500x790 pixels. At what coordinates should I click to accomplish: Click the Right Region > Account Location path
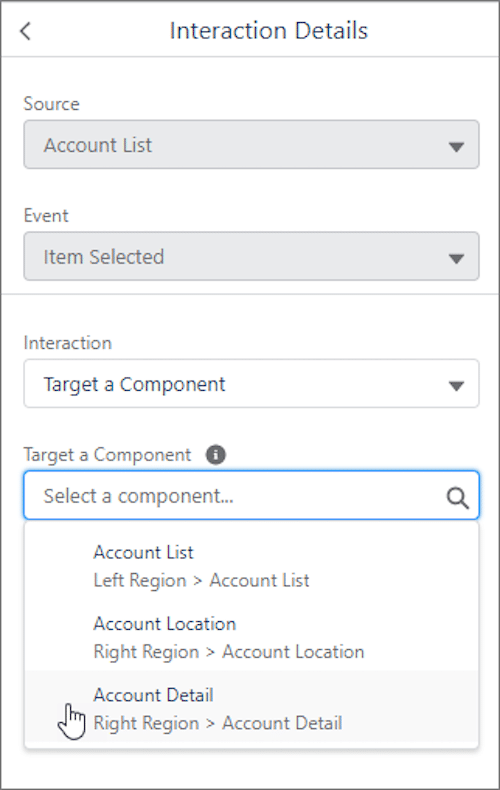(229, 652)
